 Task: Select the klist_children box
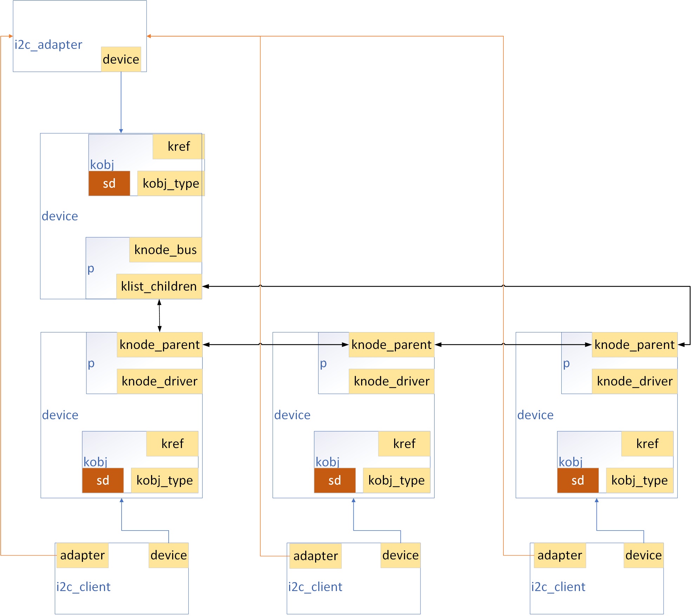point(159,286)
